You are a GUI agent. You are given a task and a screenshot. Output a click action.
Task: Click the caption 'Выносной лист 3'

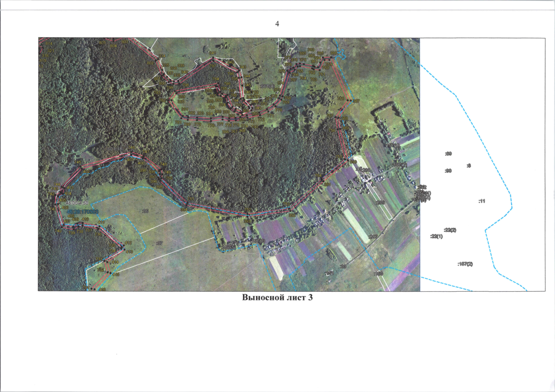pos(277,298)
